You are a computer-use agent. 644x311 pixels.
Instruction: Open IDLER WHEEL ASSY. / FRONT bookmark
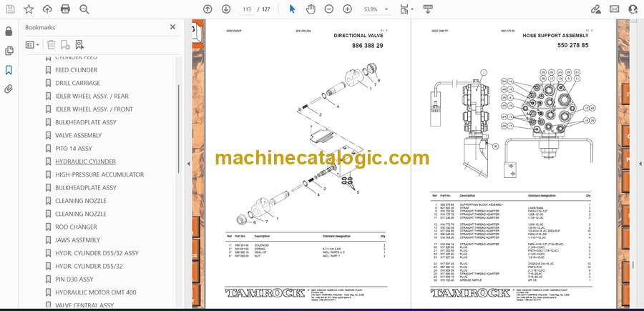coord(94,109)
